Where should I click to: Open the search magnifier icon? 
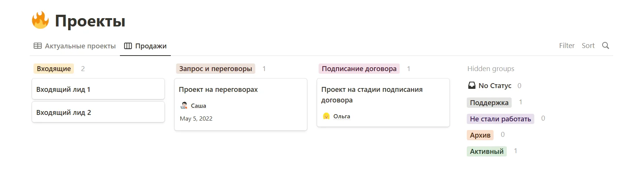606,46
